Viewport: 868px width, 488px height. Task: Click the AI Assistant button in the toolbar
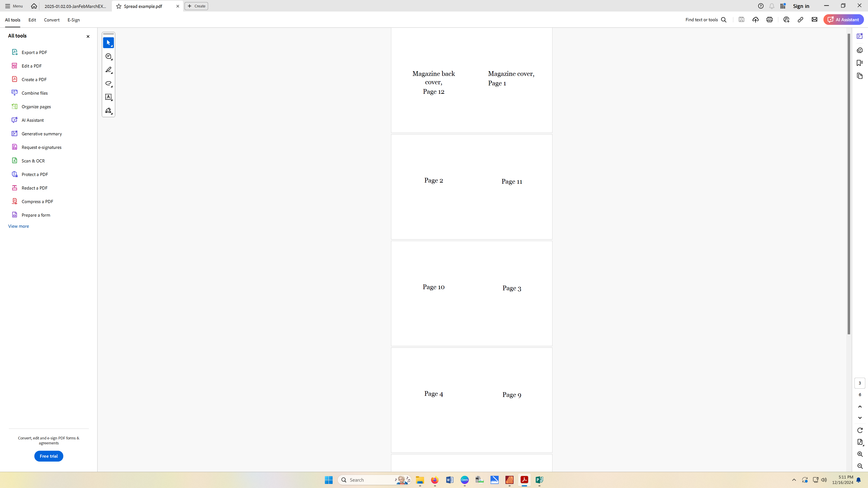click(843, 19)
